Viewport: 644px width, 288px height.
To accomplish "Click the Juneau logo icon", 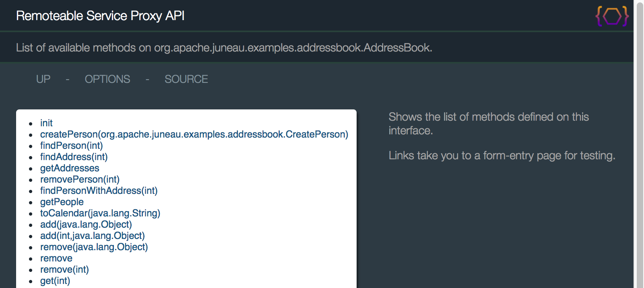I will pyautogui.click(x=611, y=16).
